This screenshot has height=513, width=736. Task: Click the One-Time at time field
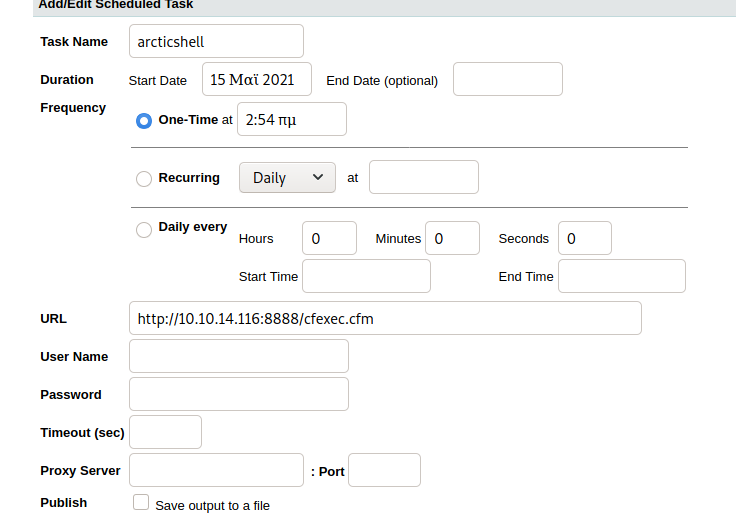click(292, 119)
